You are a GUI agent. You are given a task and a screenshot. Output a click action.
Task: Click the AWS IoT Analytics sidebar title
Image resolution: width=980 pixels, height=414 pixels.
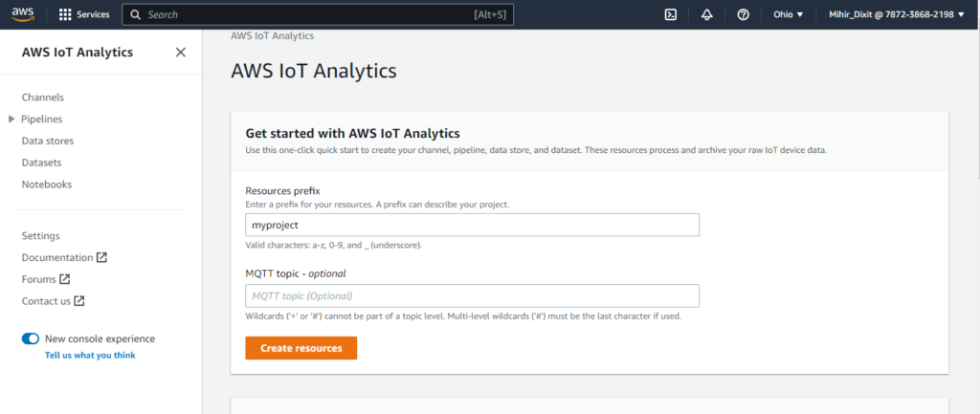point(78,53)
